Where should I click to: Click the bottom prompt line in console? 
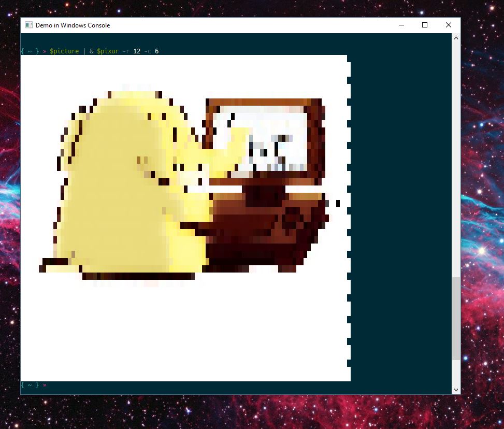[34, 385]
